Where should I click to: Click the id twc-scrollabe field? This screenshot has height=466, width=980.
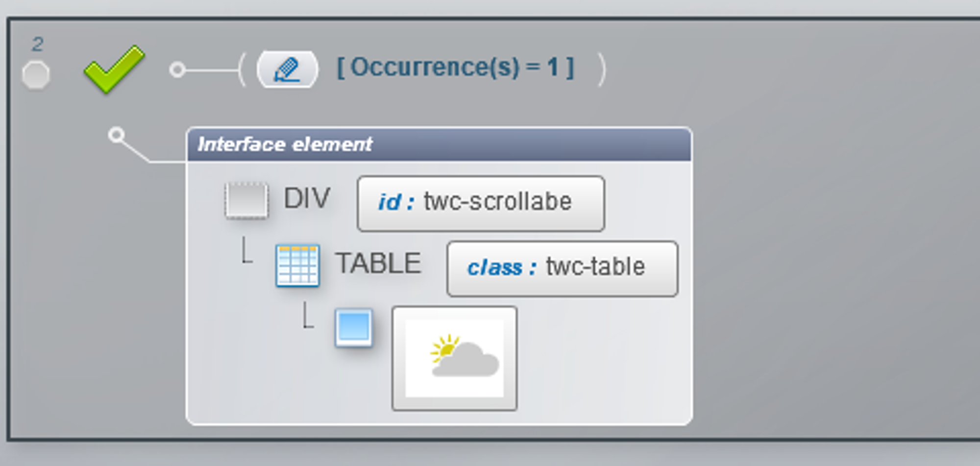tap(481, 204)
